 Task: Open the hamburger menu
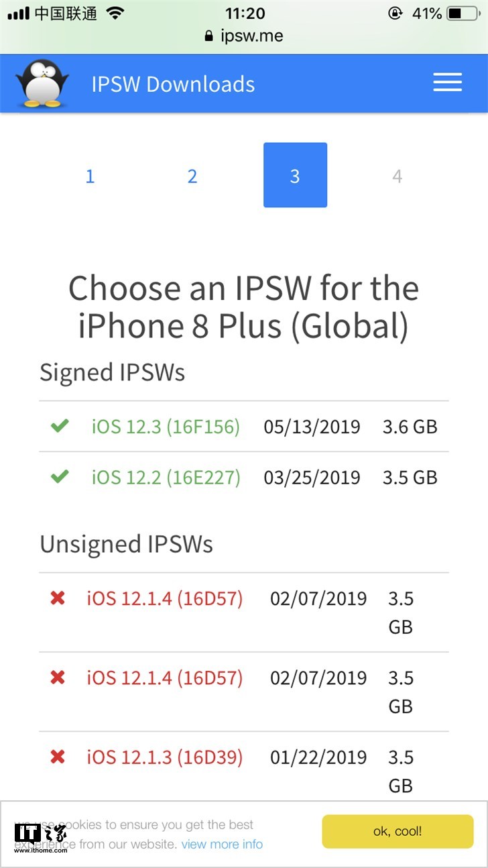tap(447, 83)
